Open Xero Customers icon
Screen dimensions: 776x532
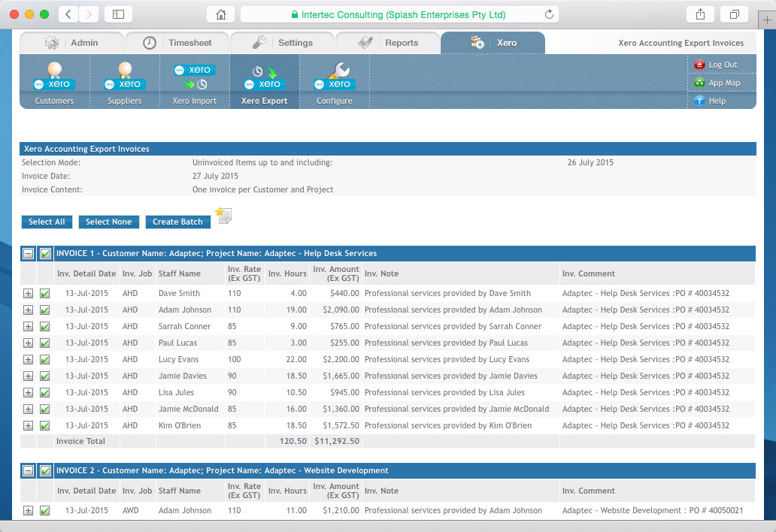click(x=54, y=77)
